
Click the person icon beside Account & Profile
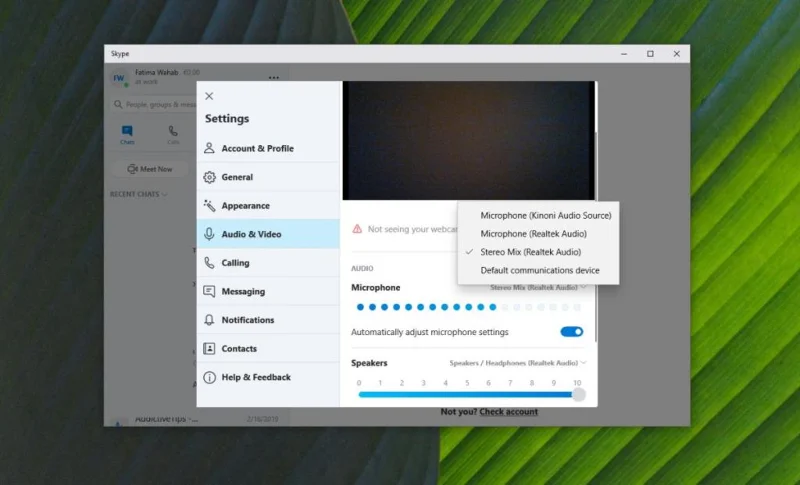[209, 148]
